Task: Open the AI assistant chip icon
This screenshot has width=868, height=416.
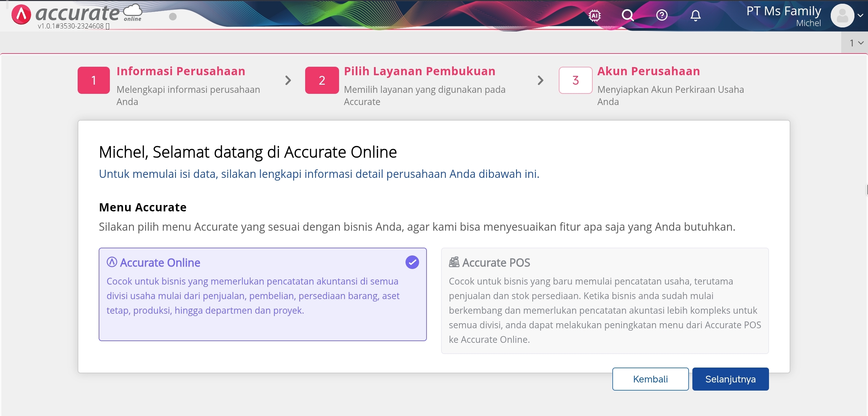Action: coord(594,16)
